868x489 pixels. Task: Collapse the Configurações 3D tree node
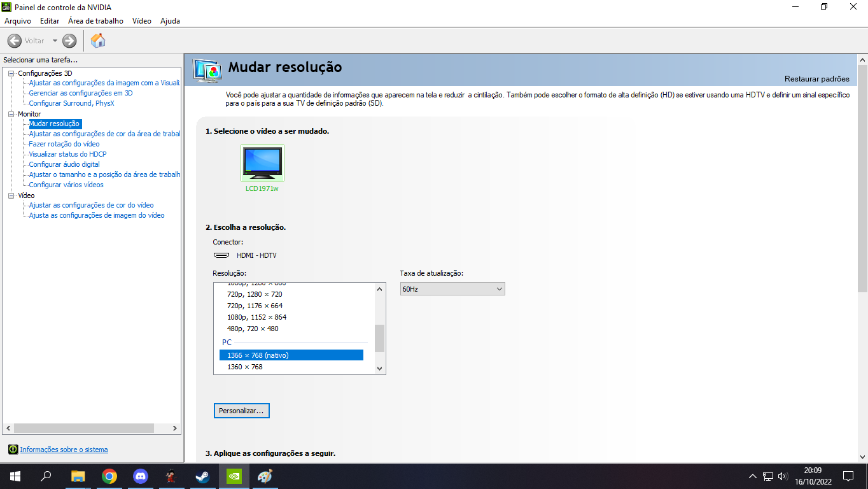click(11, 73)
